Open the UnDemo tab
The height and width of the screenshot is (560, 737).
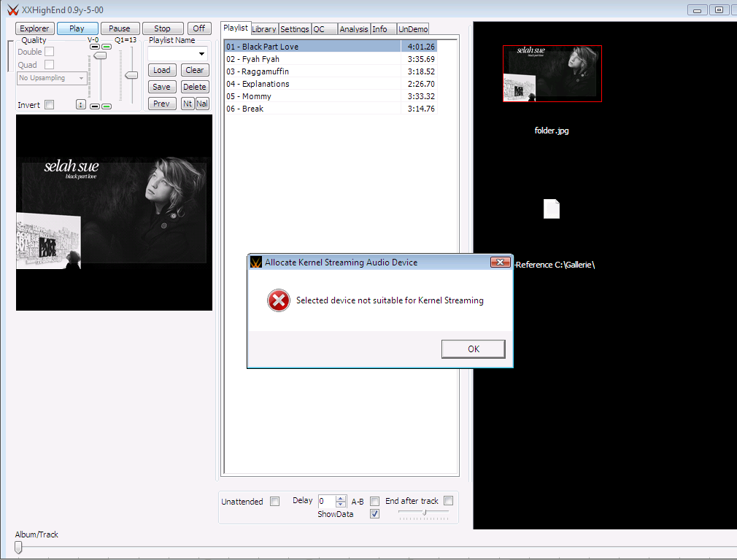coord(413,29)
